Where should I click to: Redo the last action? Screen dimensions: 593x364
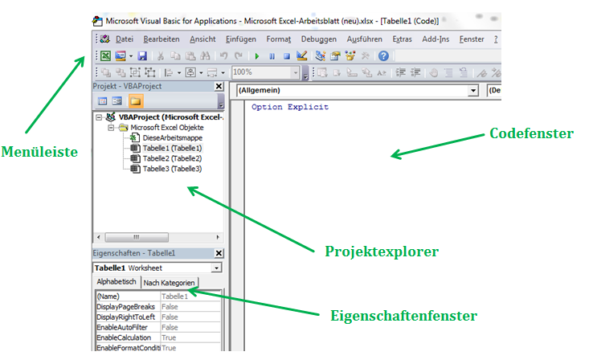(x=239, y=56)
